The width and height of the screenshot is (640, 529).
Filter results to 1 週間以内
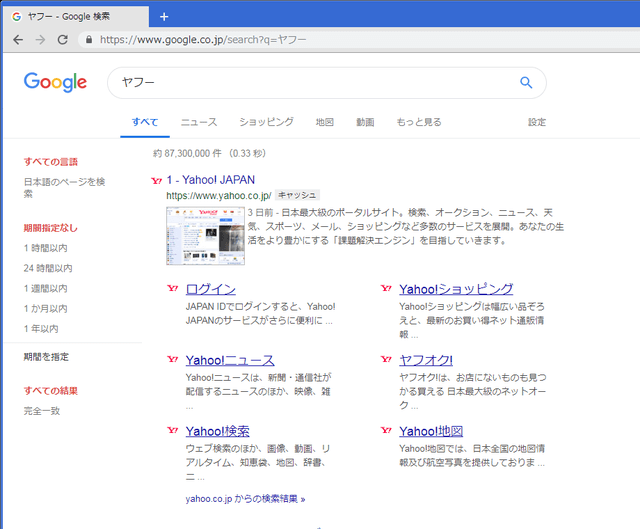pyautogui.click(x=46, y=289)
